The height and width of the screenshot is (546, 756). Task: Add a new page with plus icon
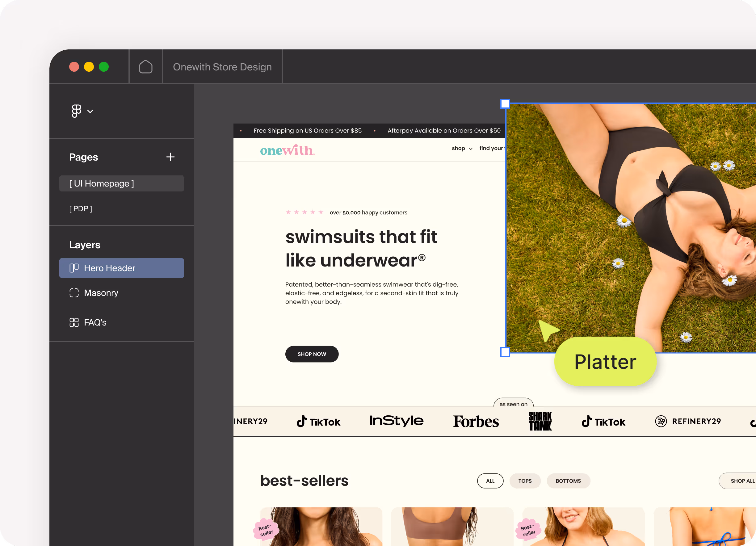[x=170, y=157]
